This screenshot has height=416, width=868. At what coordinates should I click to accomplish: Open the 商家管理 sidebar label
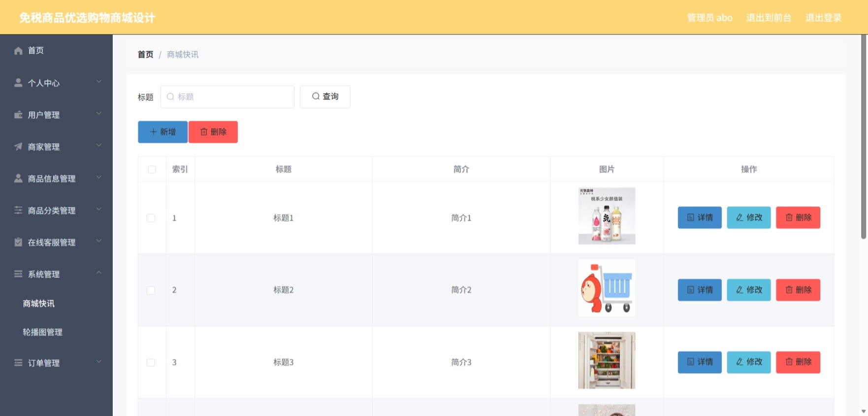pos(44,147)
